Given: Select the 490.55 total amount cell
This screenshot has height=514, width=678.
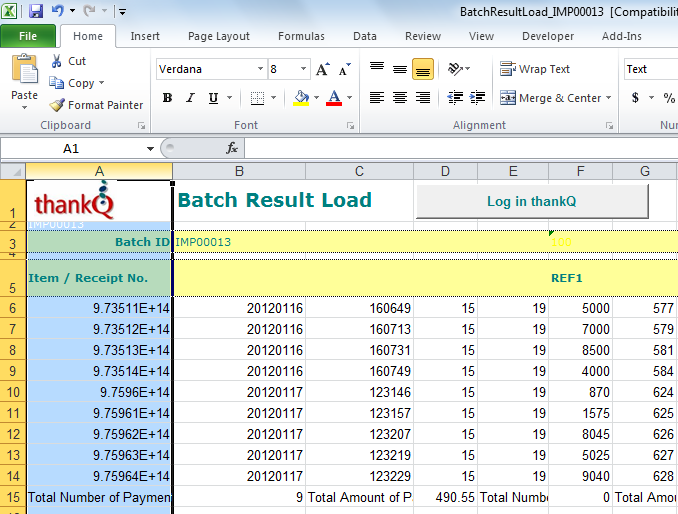Looking at the screenshot, I should 445,497.
